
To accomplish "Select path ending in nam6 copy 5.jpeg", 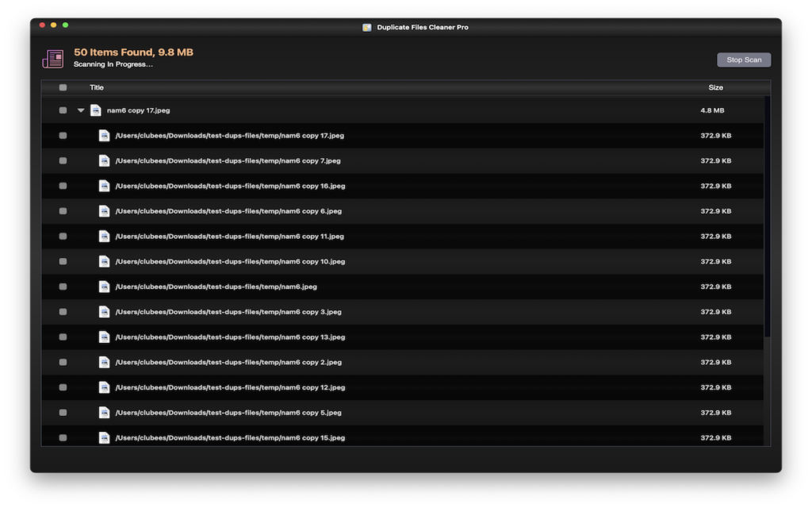I will pos(228,413).
